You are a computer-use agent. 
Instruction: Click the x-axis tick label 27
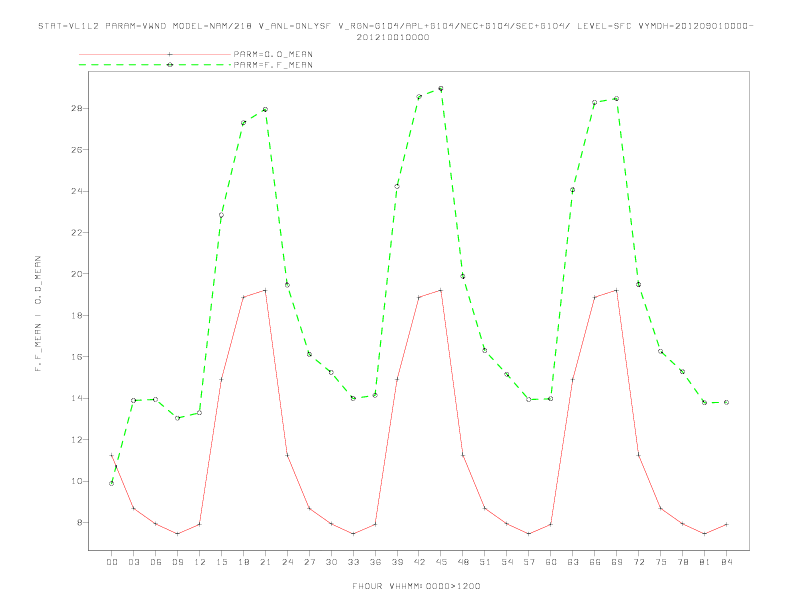[309, 562]
